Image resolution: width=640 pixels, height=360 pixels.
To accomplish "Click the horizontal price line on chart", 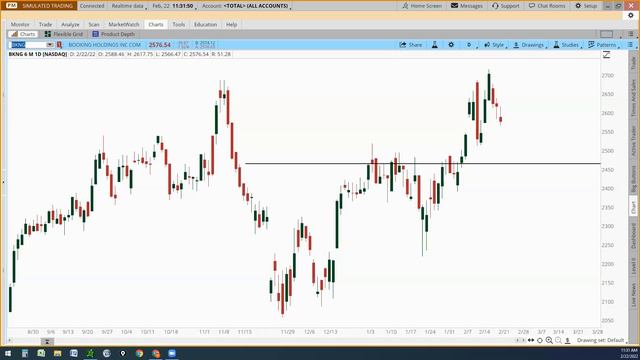I will [422, 164].
